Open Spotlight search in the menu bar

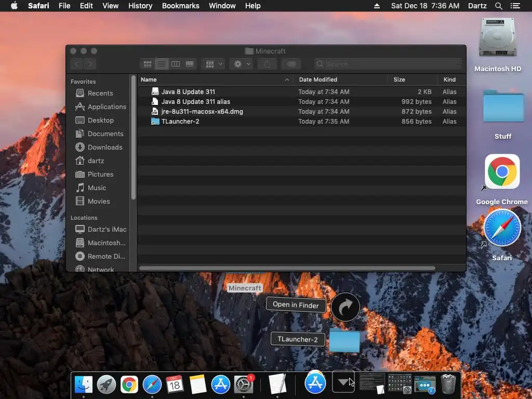pos(498,6)
